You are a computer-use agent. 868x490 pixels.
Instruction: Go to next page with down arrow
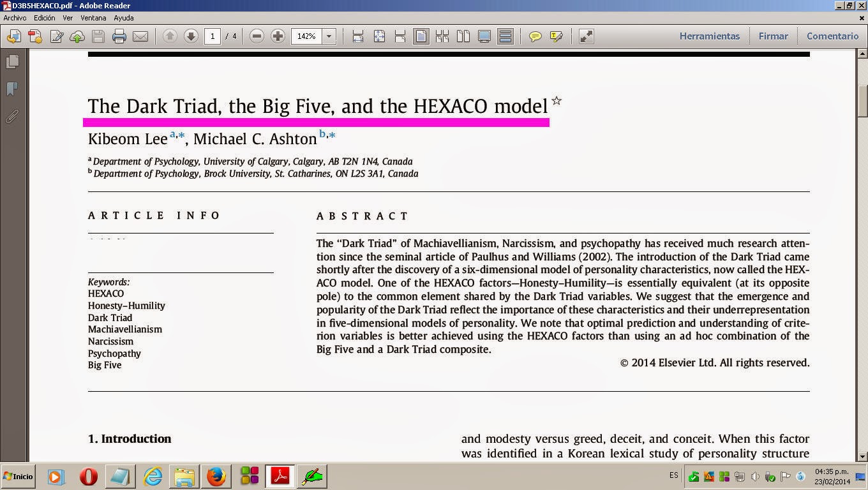pos(191,36)
